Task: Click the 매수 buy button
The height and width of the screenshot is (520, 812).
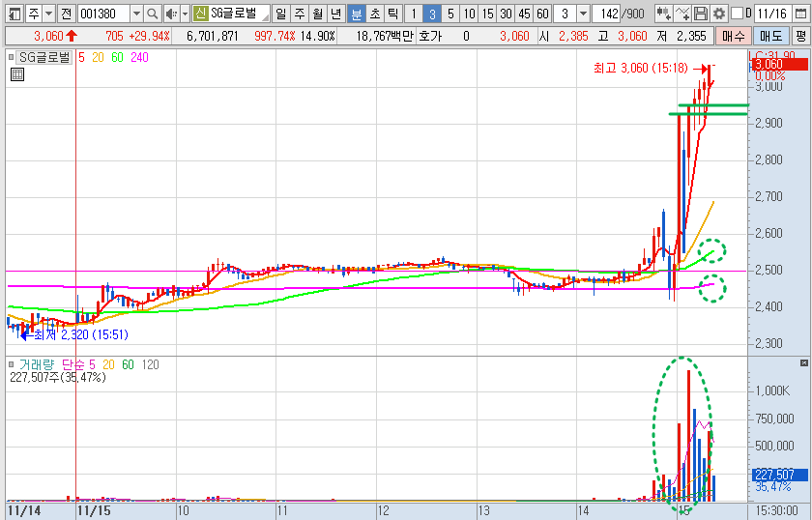Action: 734,36
